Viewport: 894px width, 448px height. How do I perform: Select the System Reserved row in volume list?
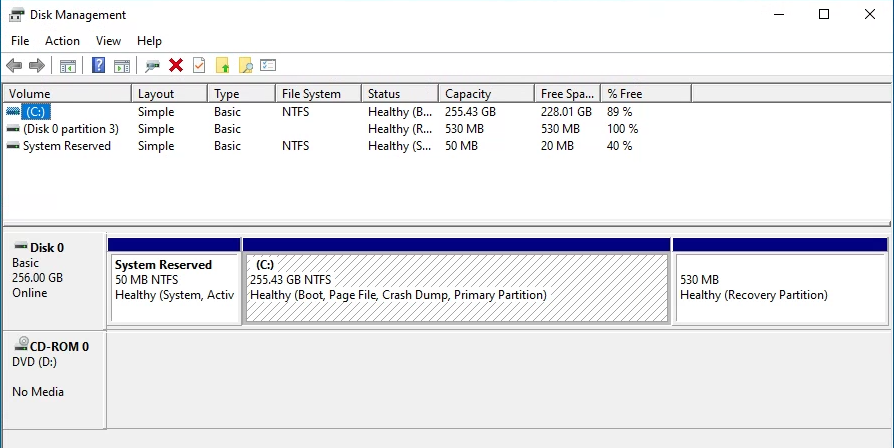[66, 146]
